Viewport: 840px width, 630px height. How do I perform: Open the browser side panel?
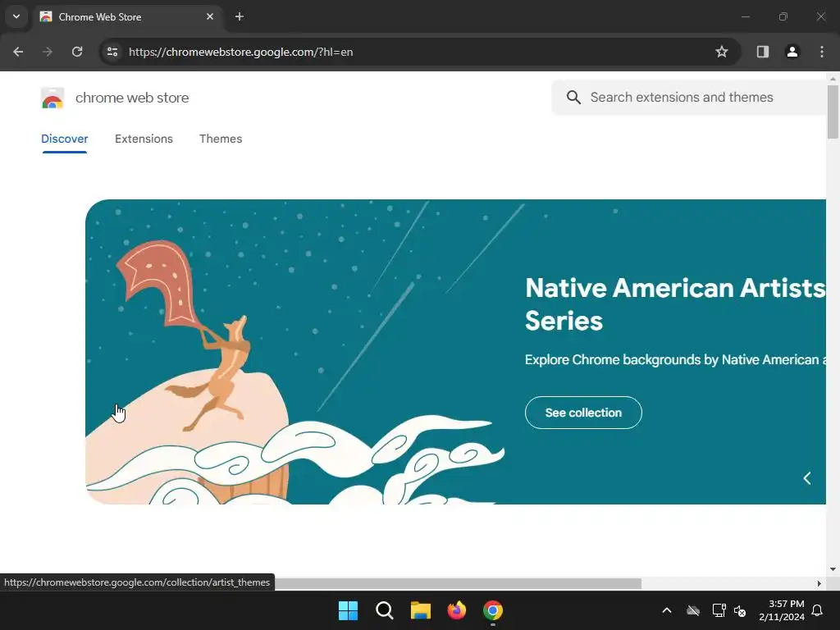[763, 52]
